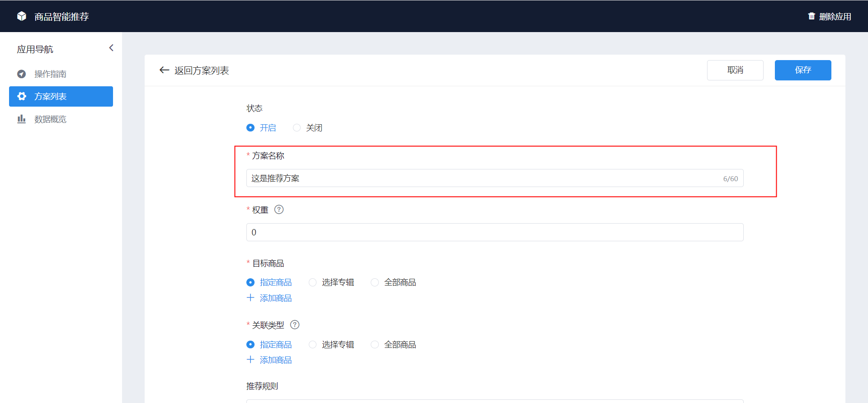The width and height of the screenshot is (868, 403).
Task: Select 指定商品 under 目标商品
Action: pyautogui.click(x=250, y=282)
